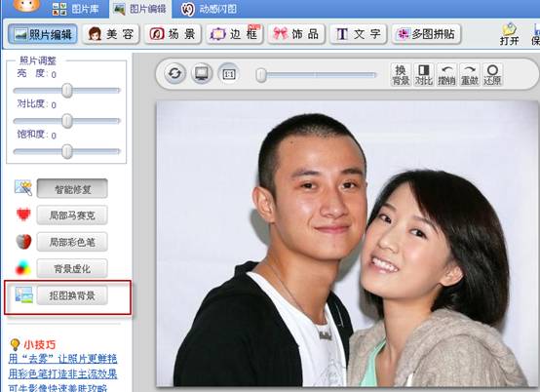Click the 撤销 undo arrow icon
The image size is (540, 392).
click(x=446, y=74)
